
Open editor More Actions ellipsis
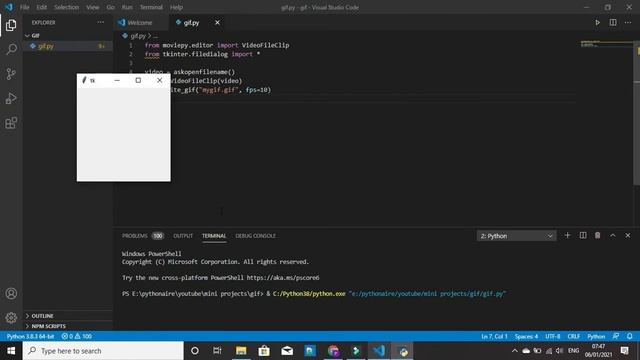point(628,22)
